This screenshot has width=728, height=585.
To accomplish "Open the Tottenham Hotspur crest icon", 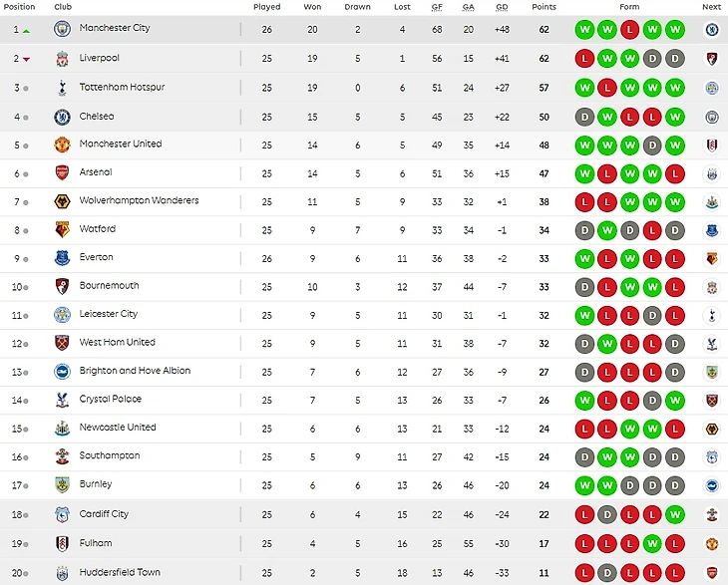I will coord(62,88).
